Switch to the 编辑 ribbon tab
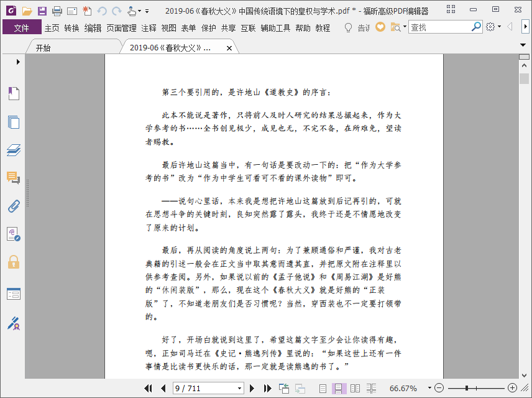This screenshot has width=532, height=398. [93, 28]
